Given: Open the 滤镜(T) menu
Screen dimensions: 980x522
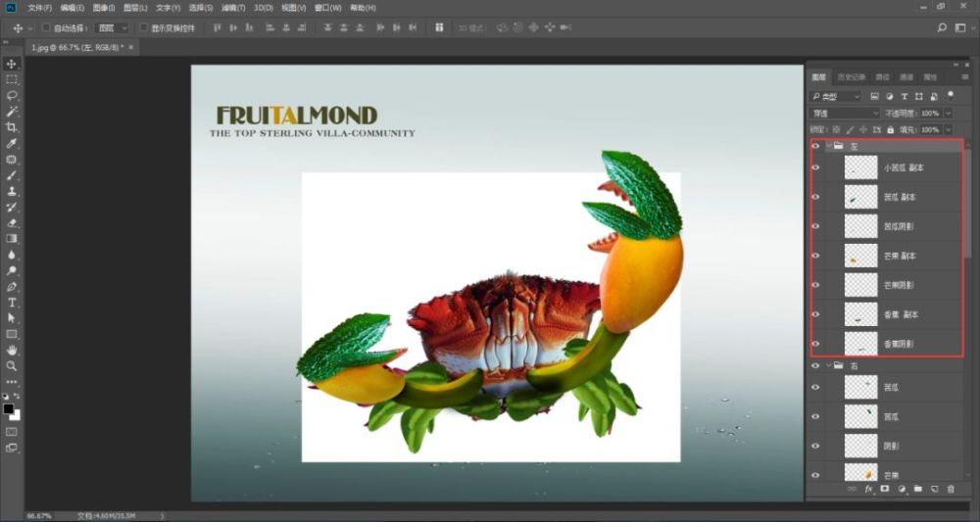Looking at the screenshot, I should pyautogui.click(x=233, y=8).
